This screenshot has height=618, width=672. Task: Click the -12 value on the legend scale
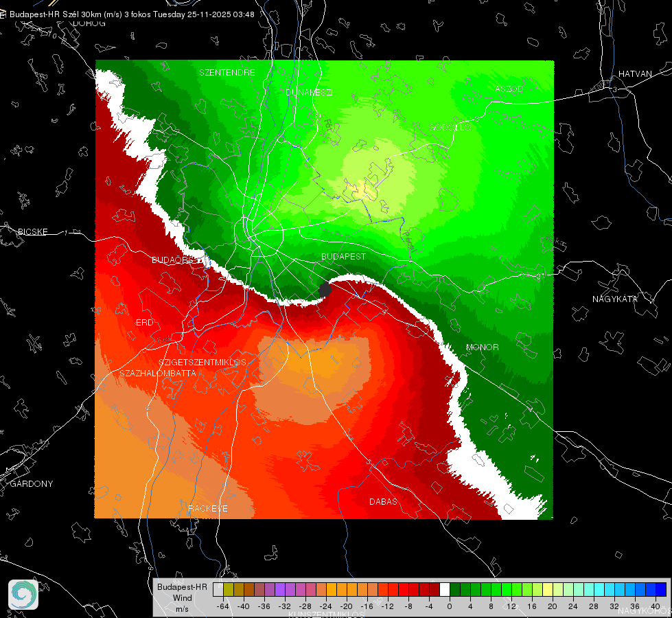pos(387,606)
